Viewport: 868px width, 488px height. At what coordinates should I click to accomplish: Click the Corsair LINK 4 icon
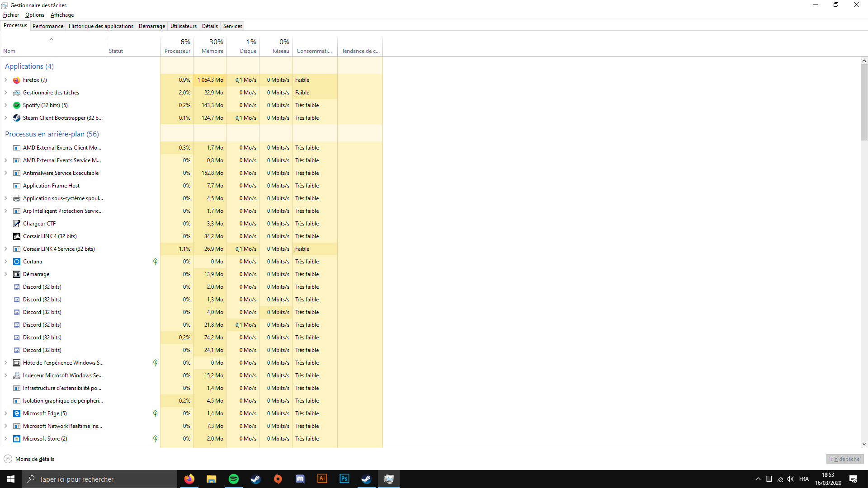click(17, 236)
